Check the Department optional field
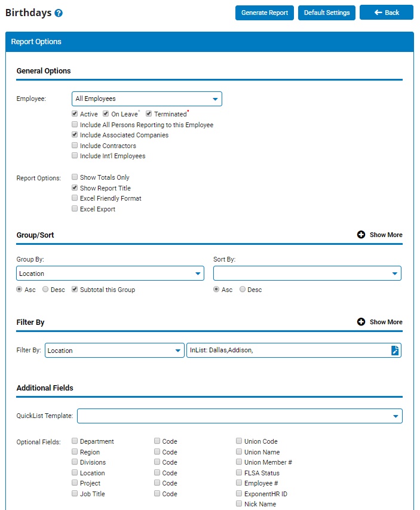Image resolution: width=420 pixels, height=510 pixels. tap(75, 441)
